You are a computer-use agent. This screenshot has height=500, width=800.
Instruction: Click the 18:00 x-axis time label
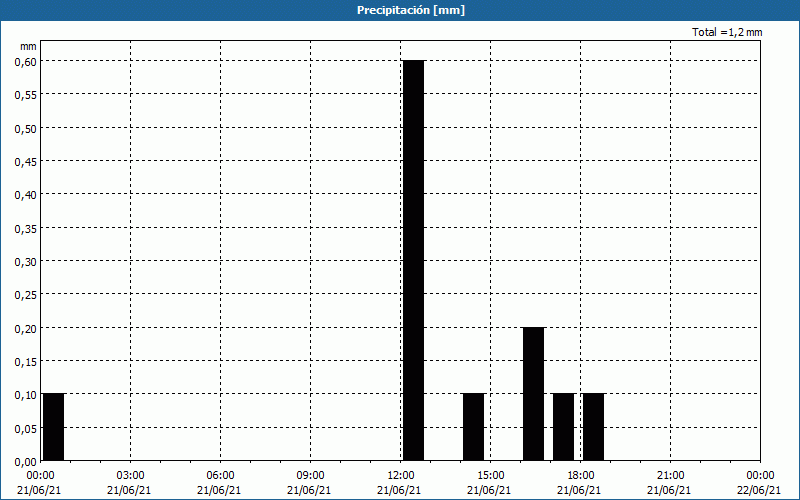[581, 476]
